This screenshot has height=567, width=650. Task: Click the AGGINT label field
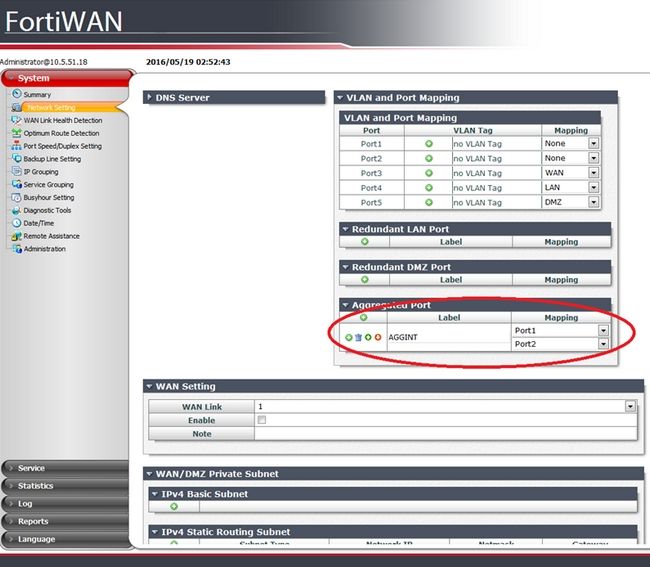point(449,337)
